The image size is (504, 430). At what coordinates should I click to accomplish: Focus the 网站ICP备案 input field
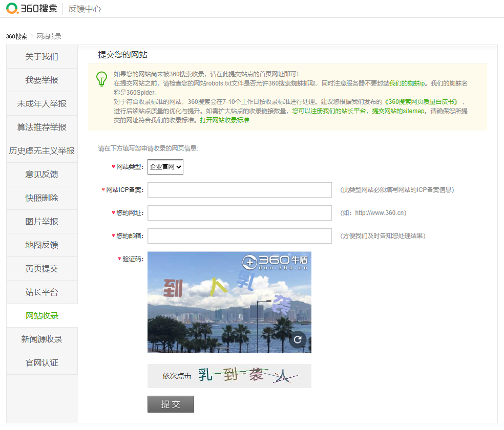(x=239, y=190)
